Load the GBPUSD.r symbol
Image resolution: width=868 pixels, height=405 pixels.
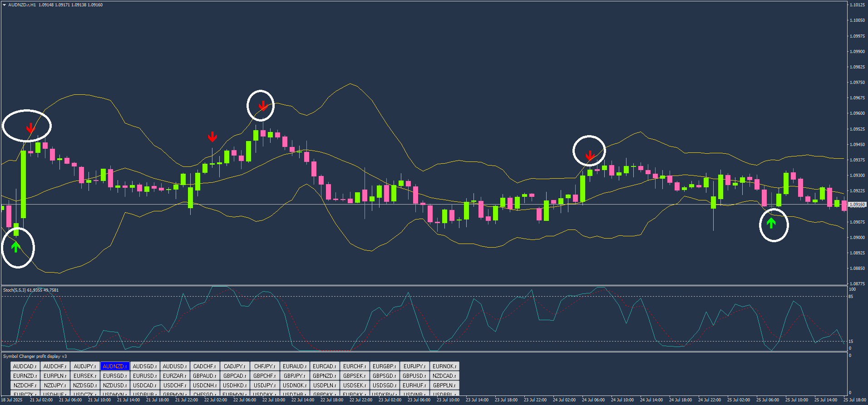click(414, 376)
